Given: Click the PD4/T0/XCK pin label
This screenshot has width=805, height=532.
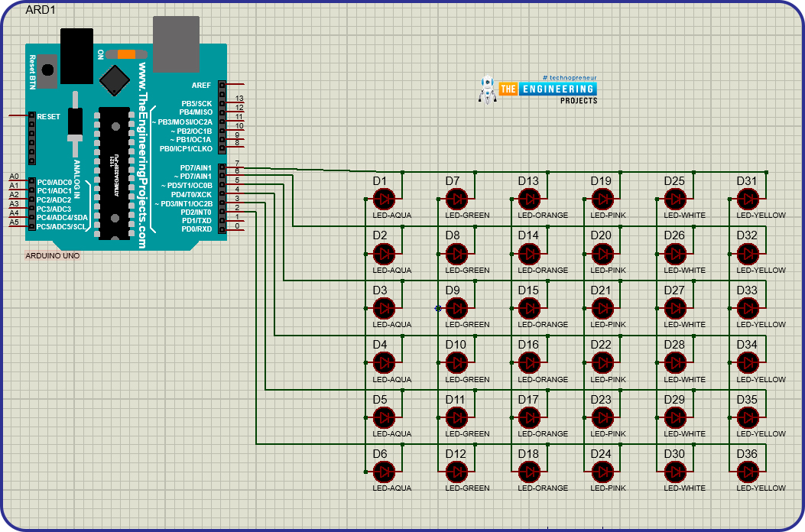Looking at the screenshot, I should click(191, 195).
